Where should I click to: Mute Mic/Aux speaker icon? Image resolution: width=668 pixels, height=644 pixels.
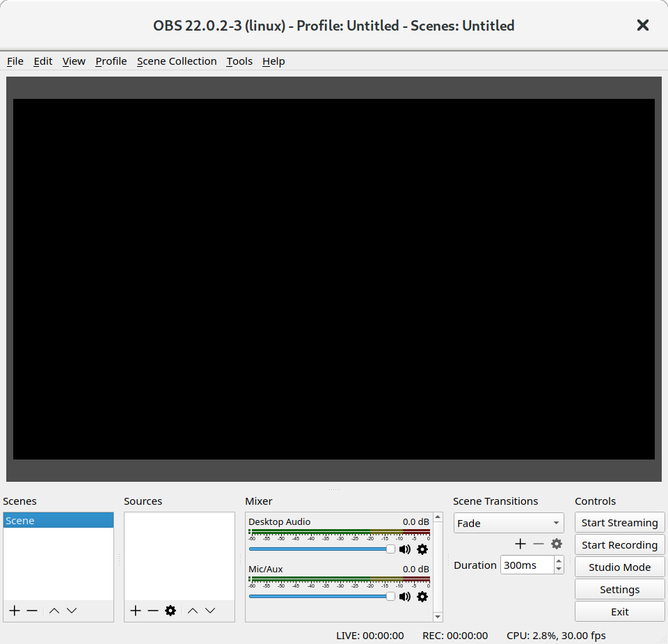pyautogui.click(x=405, y=597)
